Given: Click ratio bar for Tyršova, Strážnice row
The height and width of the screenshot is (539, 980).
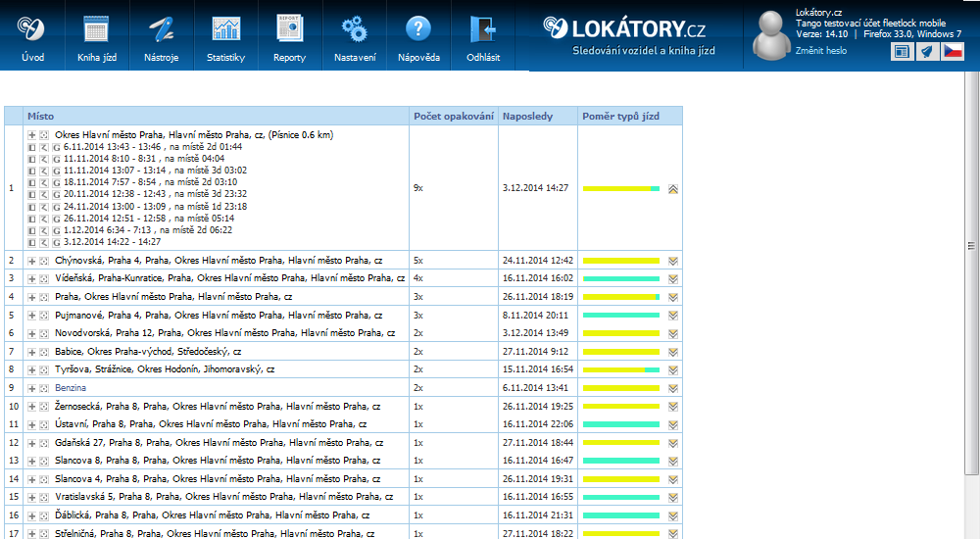Looking at the screenshot, I should [621, 370].
